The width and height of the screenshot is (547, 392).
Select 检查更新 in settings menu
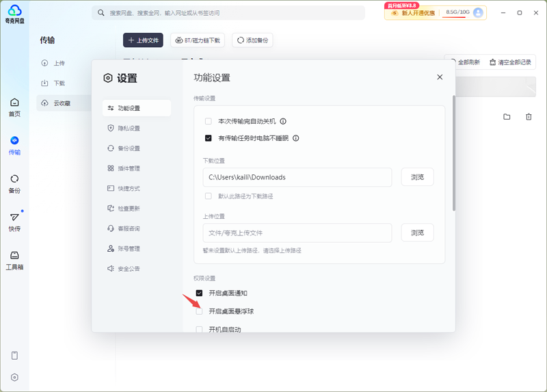click(x=129, y=208)
